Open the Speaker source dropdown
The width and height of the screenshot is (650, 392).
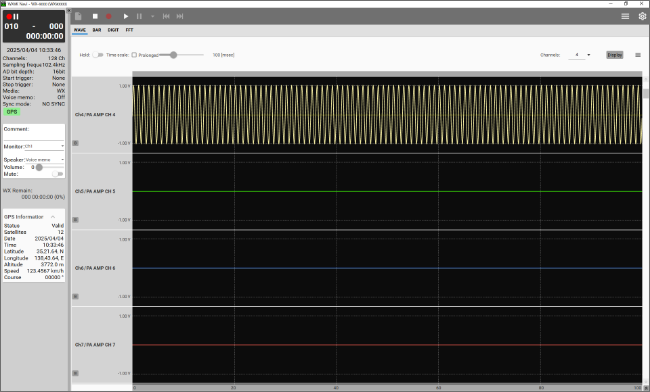coord(44,160)
